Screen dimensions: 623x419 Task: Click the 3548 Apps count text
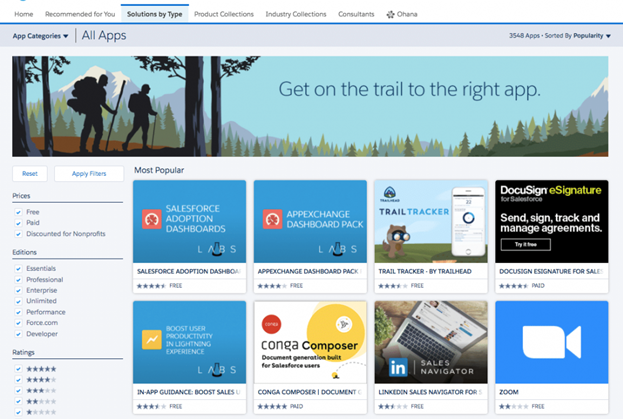click(524, 36)
